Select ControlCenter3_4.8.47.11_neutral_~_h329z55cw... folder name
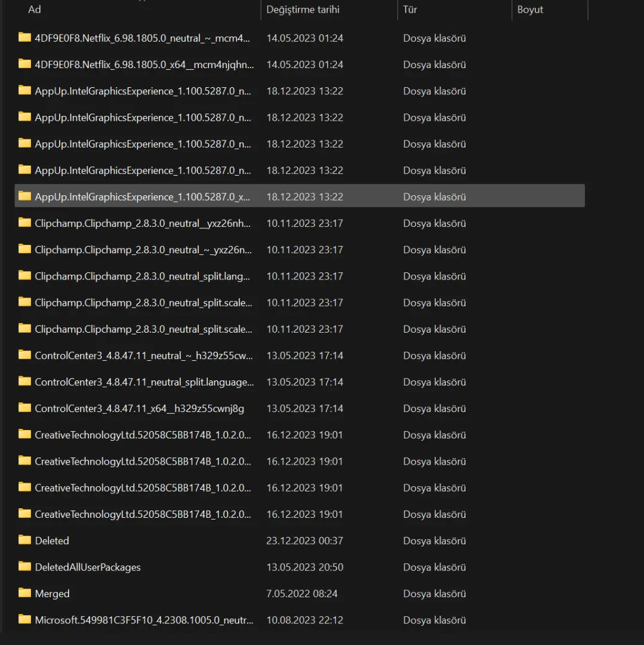The width and height of the screenshot is (644, 645). [x=144, y=356]
